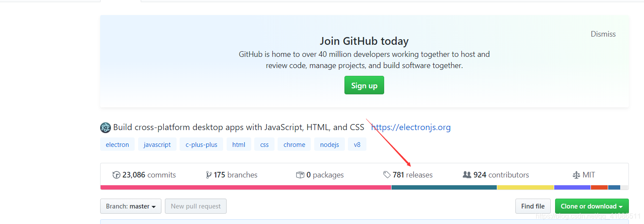
Task: Click the Join GitHub today heading
Action: click(x=364, y=41)
